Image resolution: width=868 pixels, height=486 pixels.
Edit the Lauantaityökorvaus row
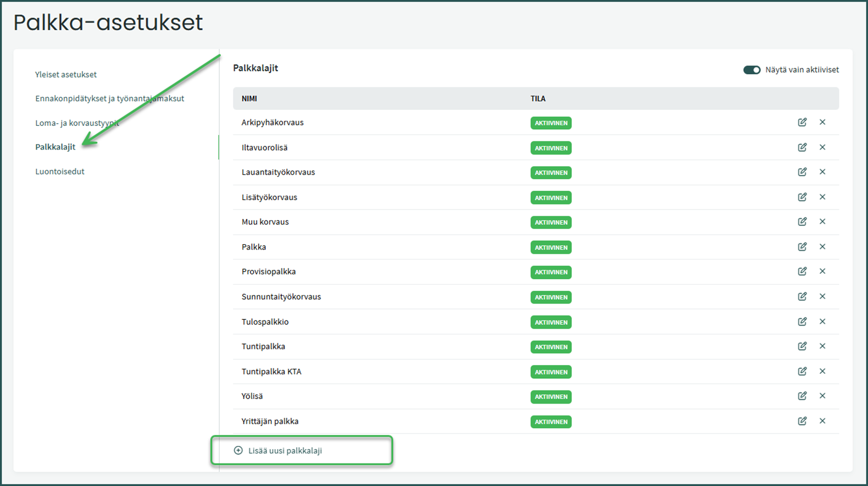[802, 172]
